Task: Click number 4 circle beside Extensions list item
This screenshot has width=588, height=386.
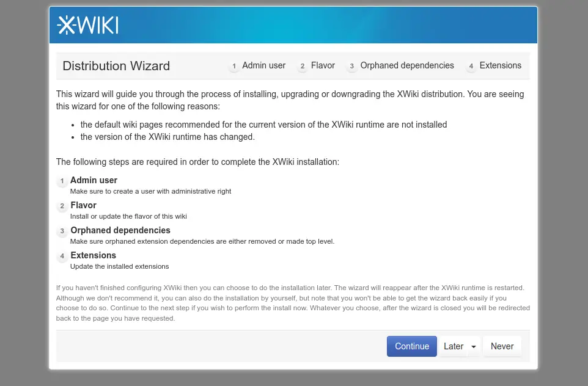Action: click(62, 257)
